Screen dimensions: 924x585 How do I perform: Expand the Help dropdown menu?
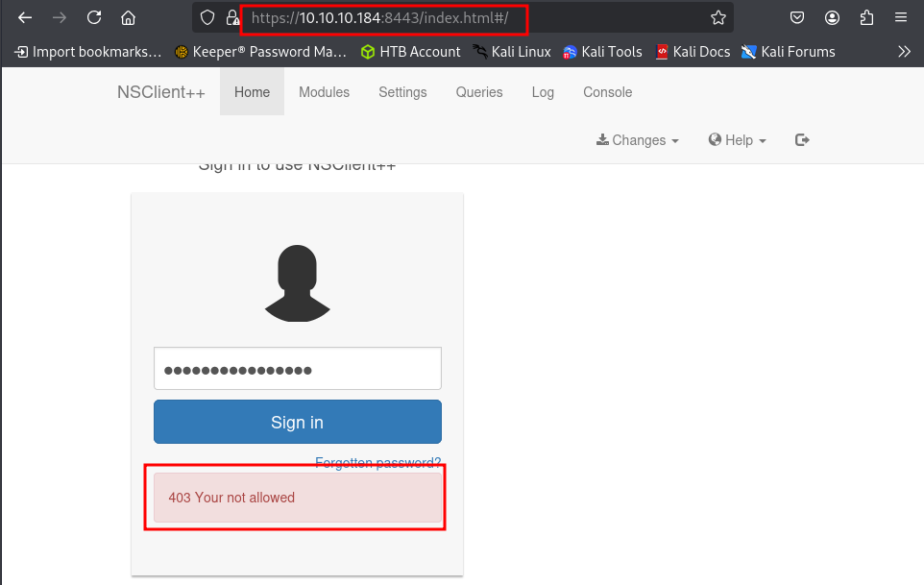(738, 140)
